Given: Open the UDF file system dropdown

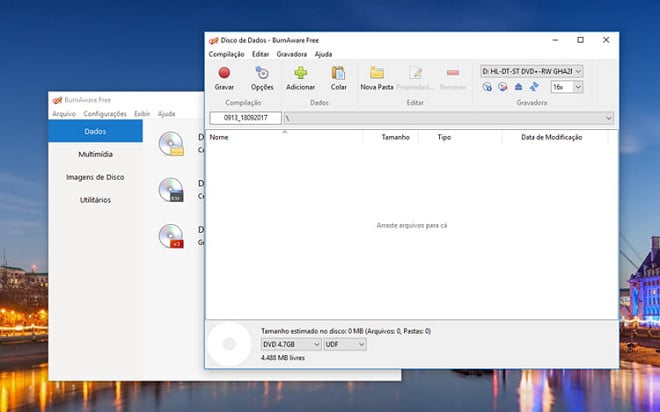Looking at the screenshot, I should (345, 345).
